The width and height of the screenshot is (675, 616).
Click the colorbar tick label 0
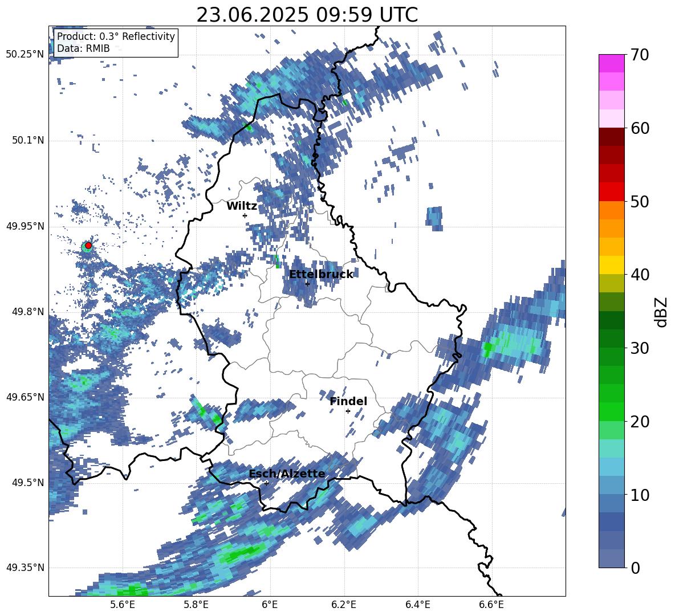click(636, 568)
